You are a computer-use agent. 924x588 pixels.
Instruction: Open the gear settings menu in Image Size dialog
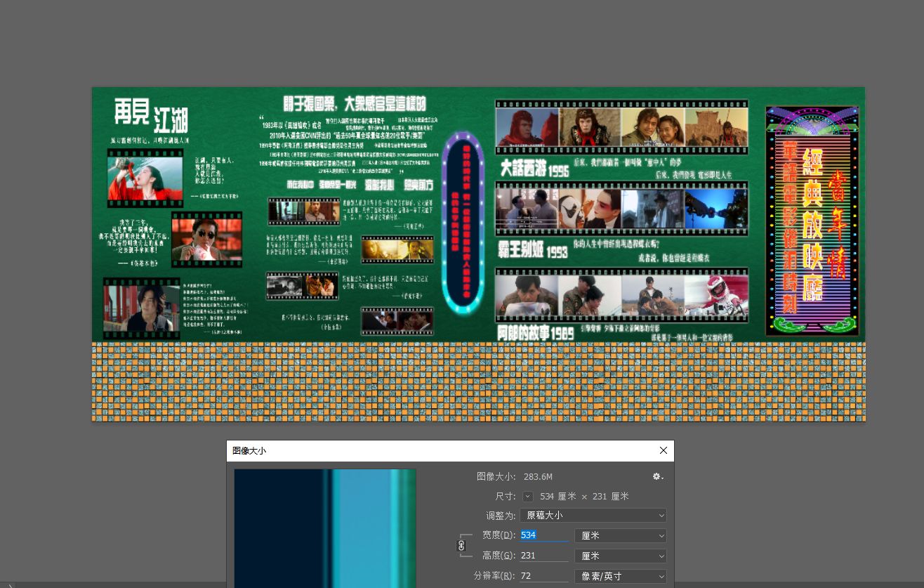coord(657,476)
